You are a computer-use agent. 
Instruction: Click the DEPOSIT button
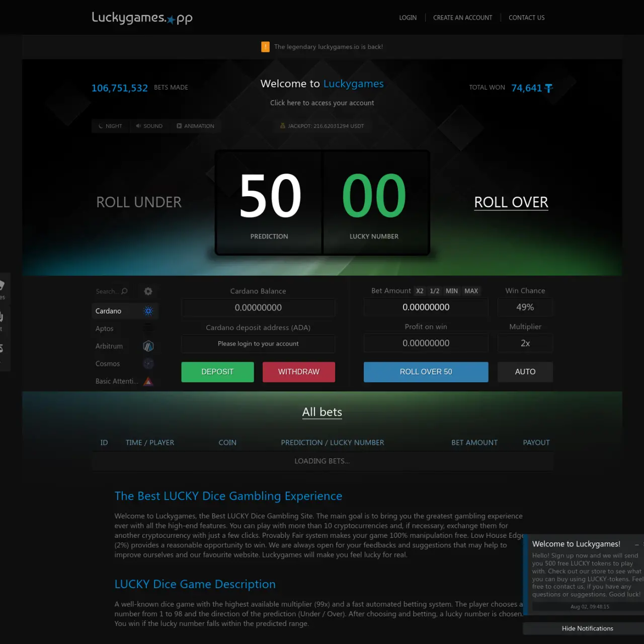tap(217, 372)
